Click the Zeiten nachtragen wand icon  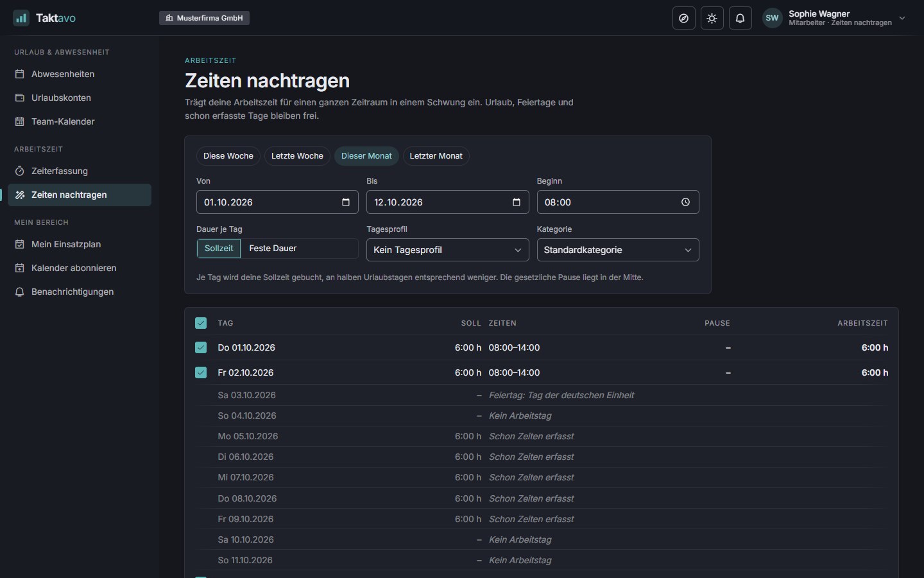coord(20,195)
